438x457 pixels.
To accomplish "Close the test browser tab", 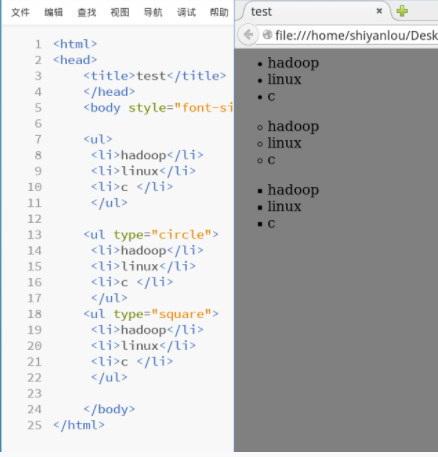I will [x=379, y=11].
